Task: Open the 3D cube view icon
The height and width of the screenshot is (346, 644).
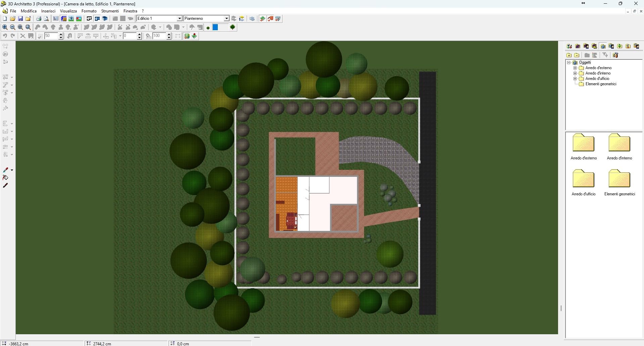Action: pyautogui.click(x=105, y=19)
